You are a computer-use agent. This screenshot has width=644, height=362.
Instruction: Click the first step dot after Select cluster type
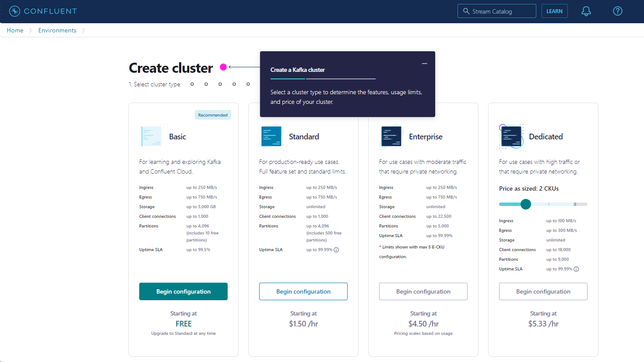192,84
